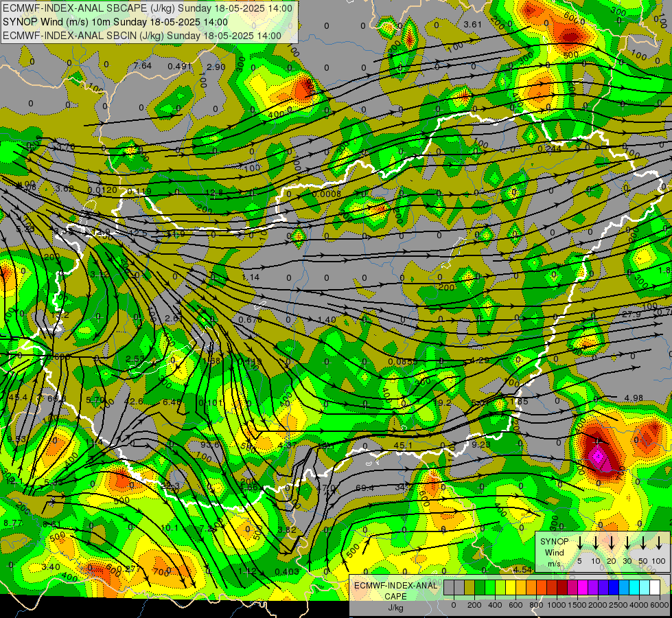Click the 69.4 value on the map
The height and width of the screenshot is (618, 672).
tap(364, 488)
